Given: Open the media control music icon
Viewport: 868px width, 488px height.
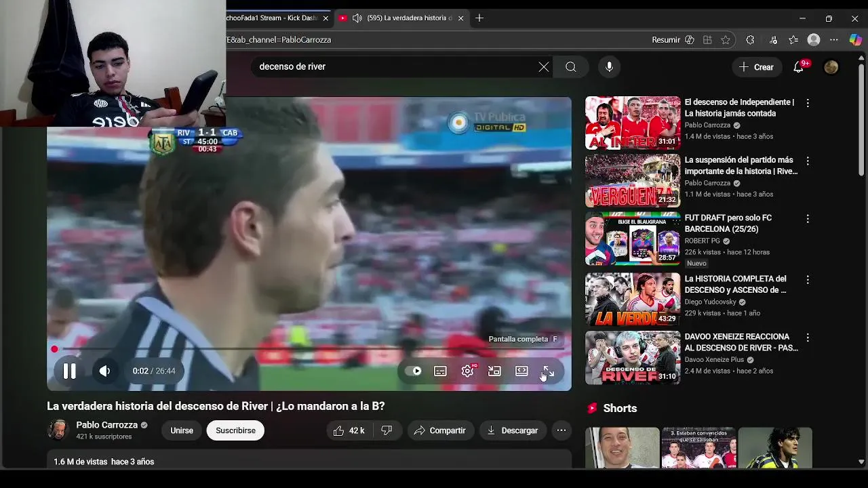Looking at the screenshot, I should pyautogui.click(x=774, y=40).
